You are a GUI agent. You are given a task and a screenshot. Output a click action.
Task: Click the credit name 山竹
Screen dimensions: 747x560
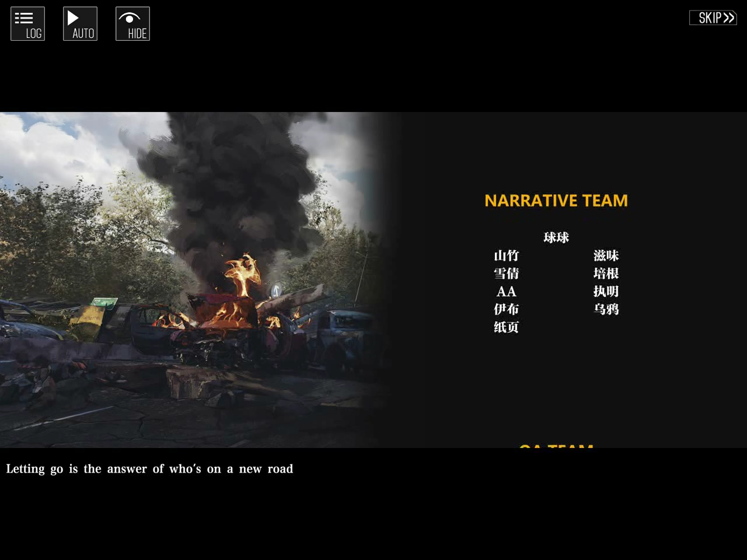click(x=506, y=256)
